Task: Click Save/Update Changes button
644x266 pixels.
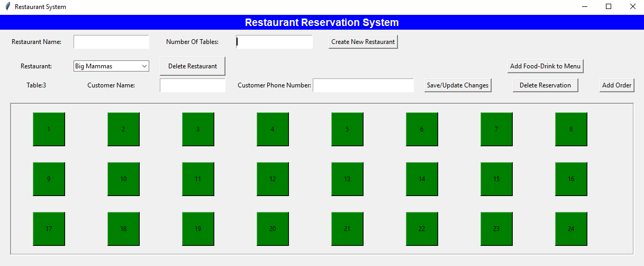Action: (458, 85)
